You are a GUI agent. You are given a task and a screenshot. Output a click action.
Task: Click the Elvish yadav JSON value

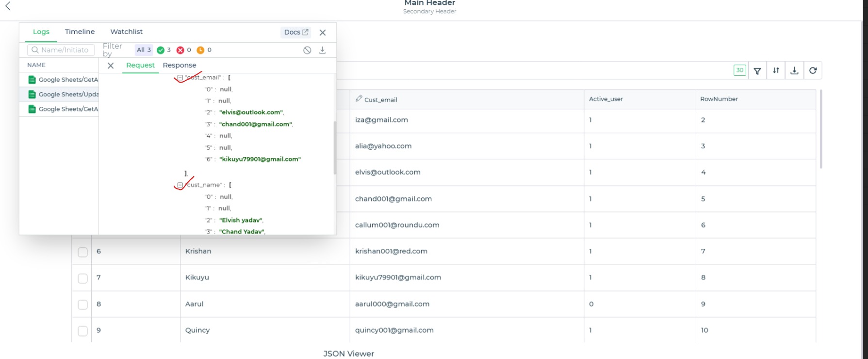(241, 220)
